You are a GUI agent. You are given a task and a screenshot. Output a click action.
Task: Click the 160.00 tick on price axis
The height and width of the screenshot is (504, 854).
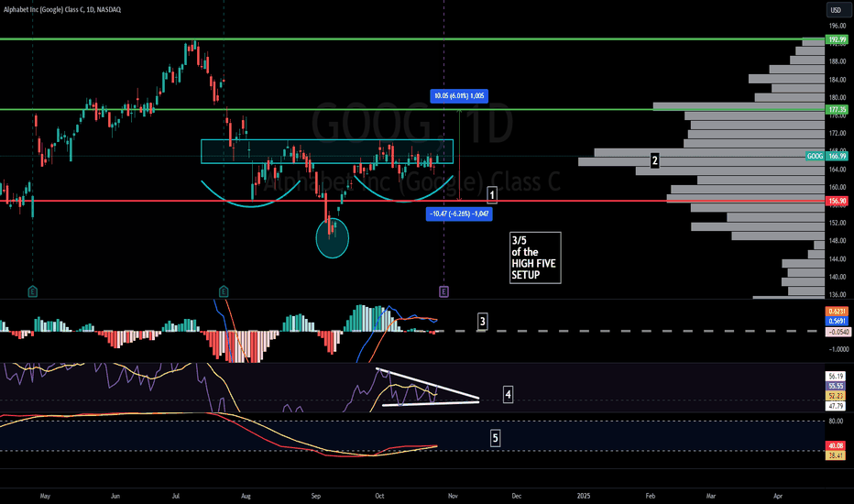838,187
